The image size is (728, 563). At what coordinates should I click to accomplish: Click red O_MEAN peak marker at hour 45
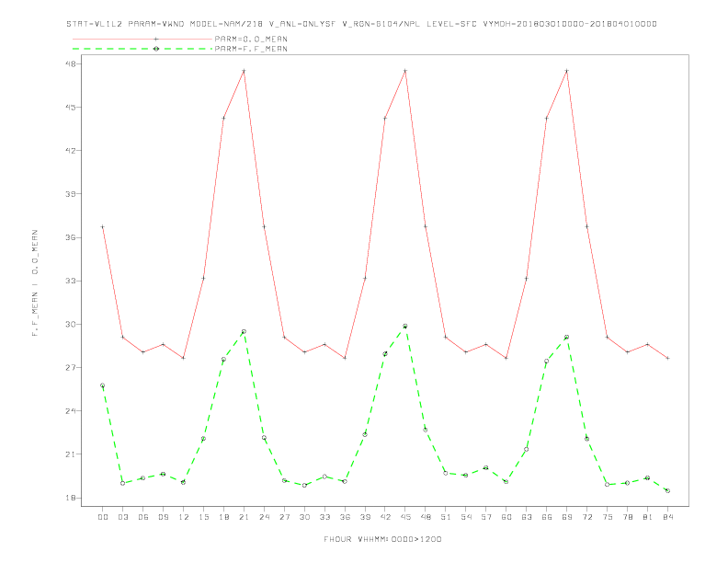point(405,71)
